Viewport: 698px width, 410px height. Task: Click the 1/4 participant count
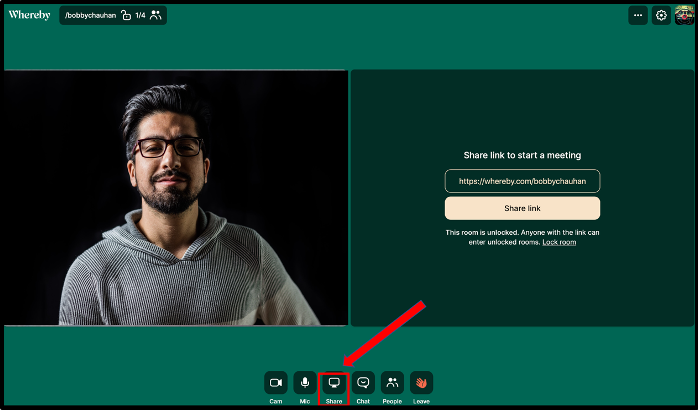140,15
